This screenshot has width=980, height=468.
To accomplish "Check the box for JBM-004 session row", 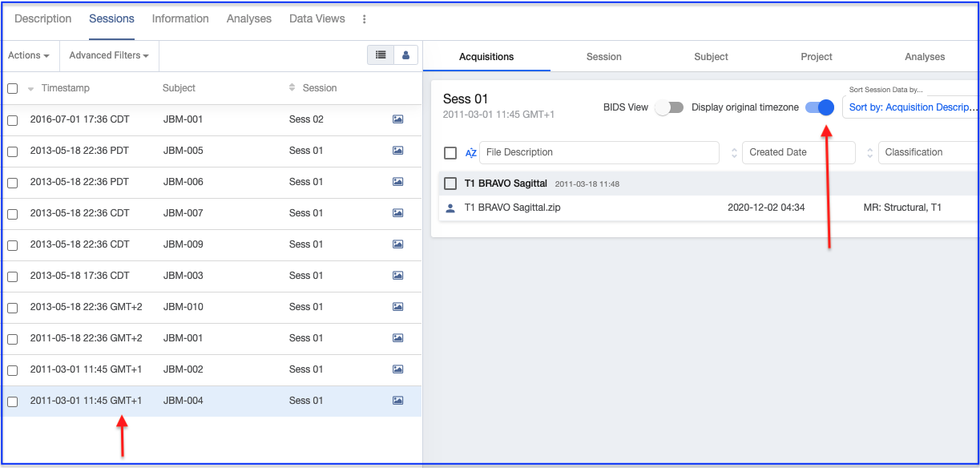I will 13,401.
